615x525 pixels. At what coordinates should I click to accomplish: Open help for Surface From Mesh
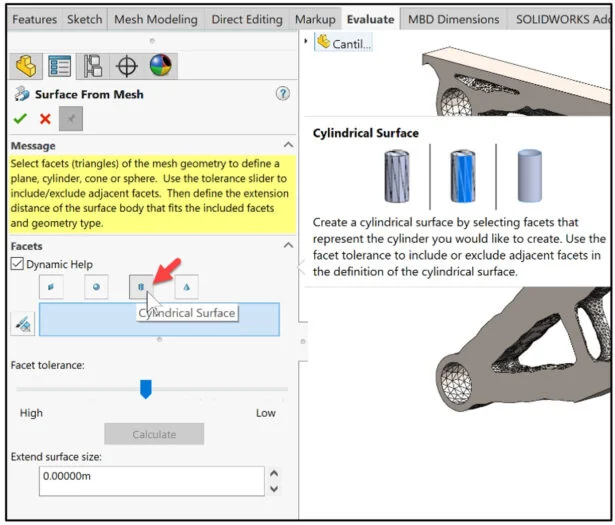click(282, 94)
